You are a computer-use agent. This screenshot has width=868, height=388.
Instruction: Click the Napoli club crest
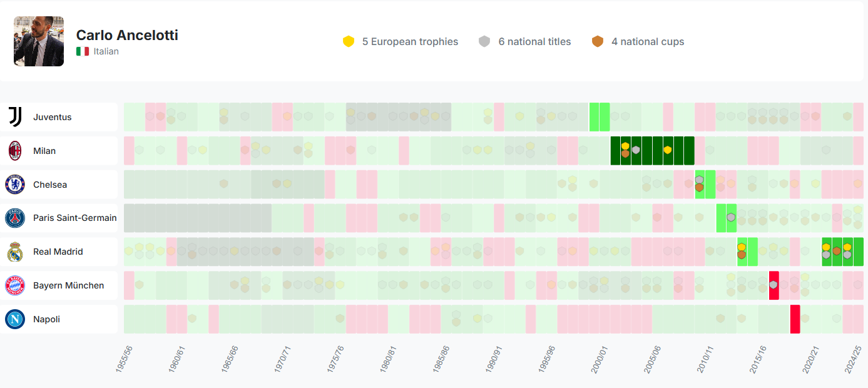pyautogui.click(x=15, y=319)
